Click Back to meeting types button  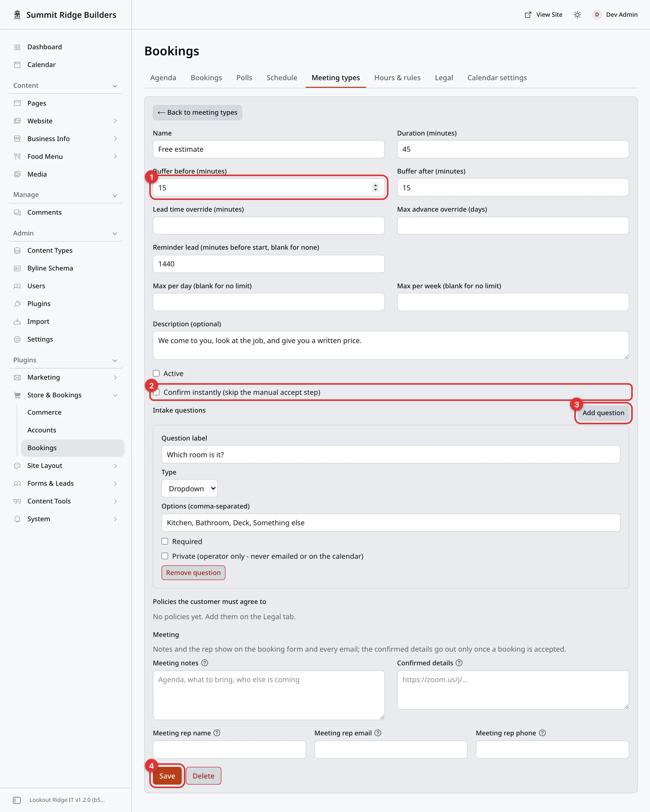(198, 113)
